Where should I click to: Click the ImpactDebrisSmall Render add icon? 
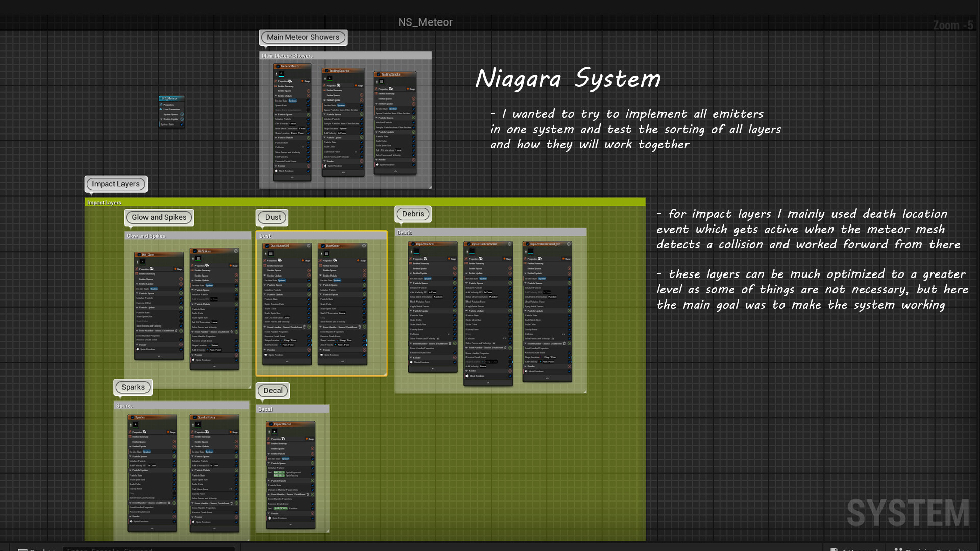510,371
